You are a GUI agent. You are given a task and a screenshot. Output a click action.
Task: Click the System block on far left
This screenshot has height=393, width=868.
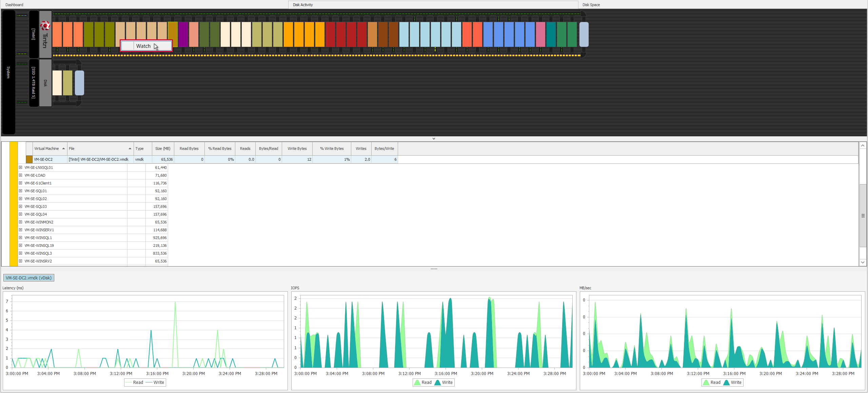click(8, 72)
